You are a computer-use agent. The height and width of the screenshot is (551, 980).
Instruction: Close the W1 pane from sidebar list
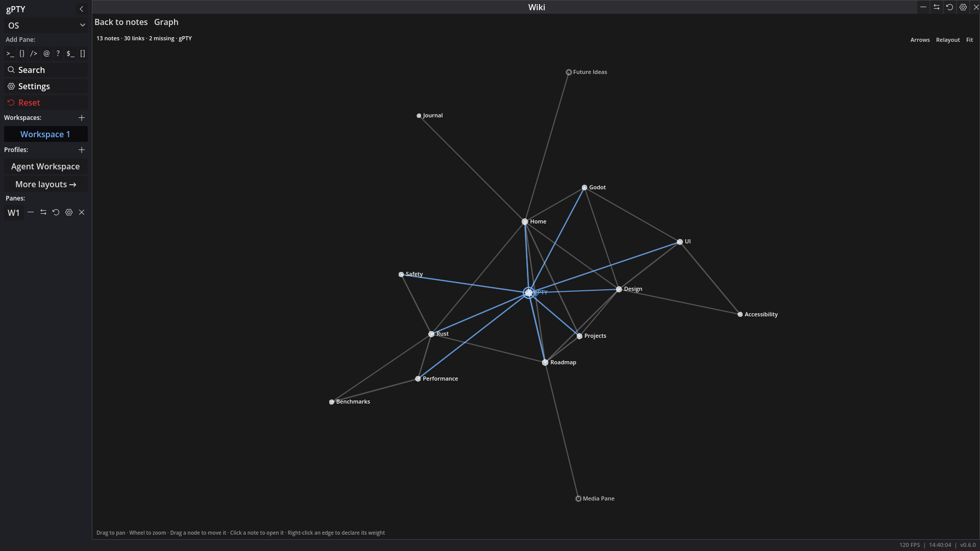pyautogui.click(x=82, y=212)
